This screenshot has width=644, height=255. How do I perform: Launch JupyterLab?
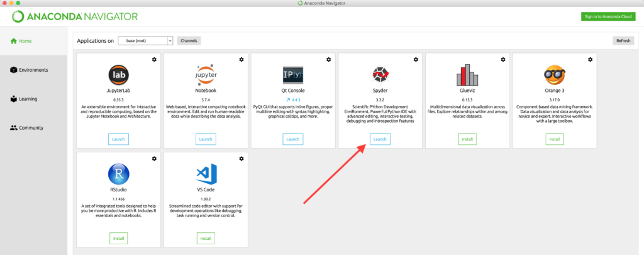pos(119,139)
